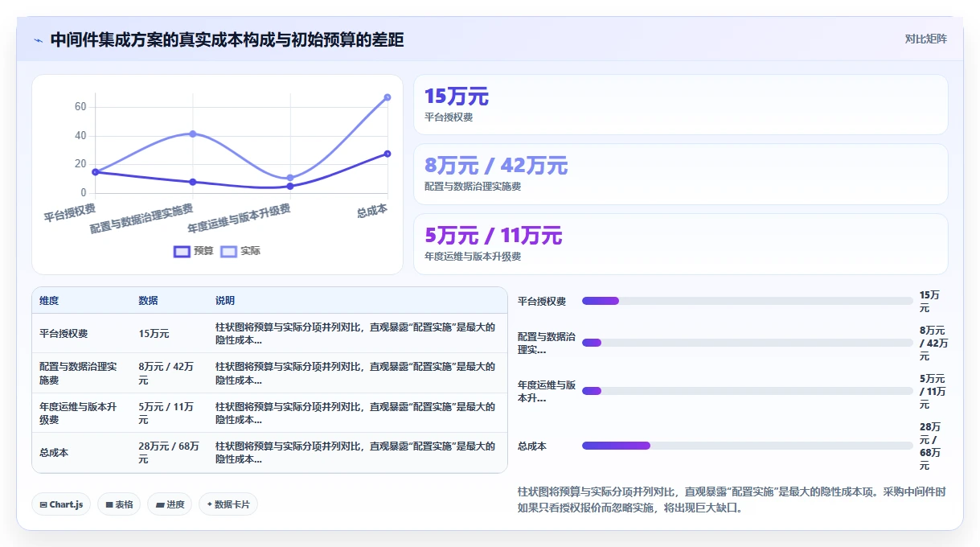Select the 5万元 / 11万元 data card
Viewport: 980px width, 547px height.
(681, 244)
